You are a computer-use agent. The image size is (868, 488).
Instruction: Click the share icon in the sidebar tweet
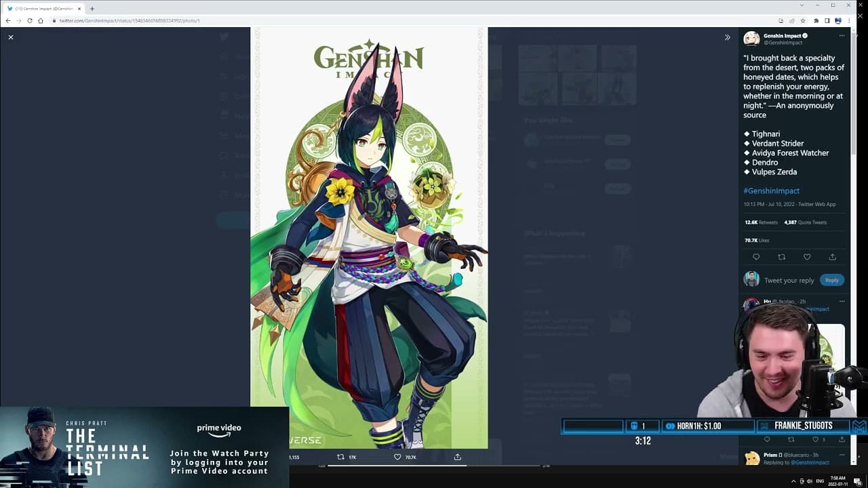[x=832, y=258]
